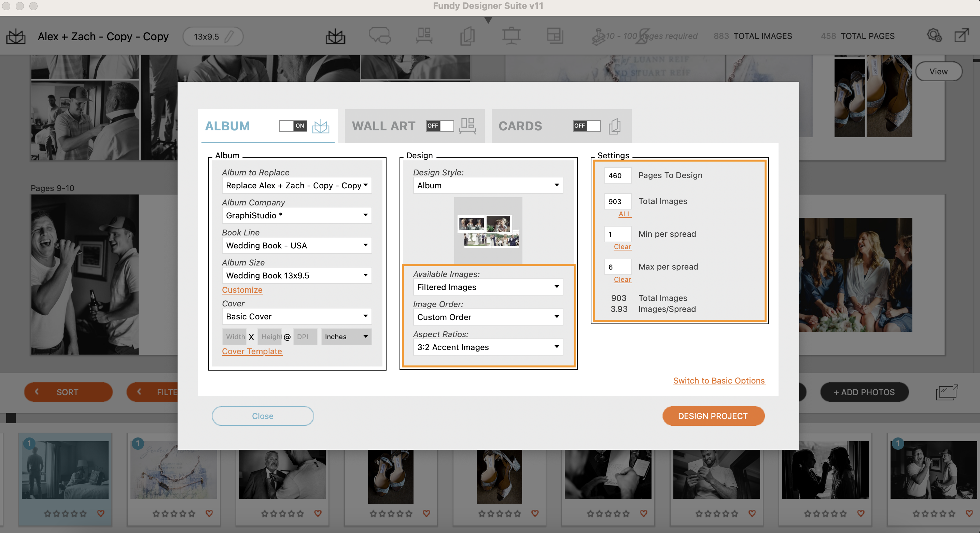Viewport: 980px width, 533px height.
Task: Click ALL under Total Images
Action: coord(625,214)
